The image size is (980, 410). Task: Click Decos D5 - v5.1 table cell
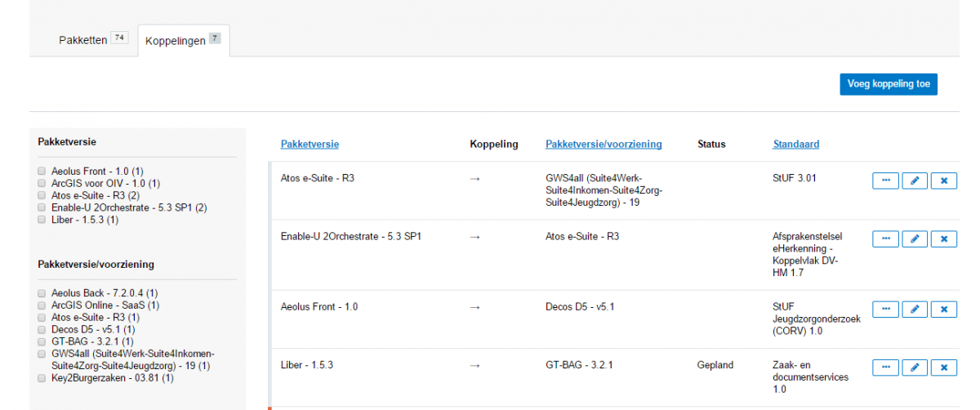pos(579,307)
